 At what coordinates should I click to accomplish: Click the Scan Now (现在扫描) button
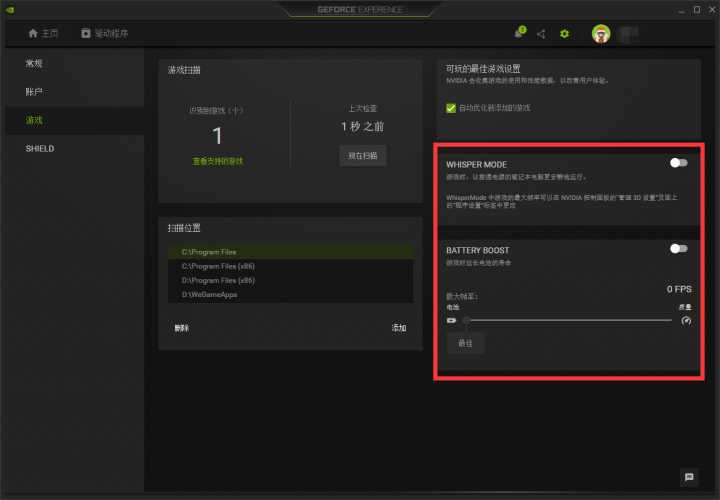(363, 156)
